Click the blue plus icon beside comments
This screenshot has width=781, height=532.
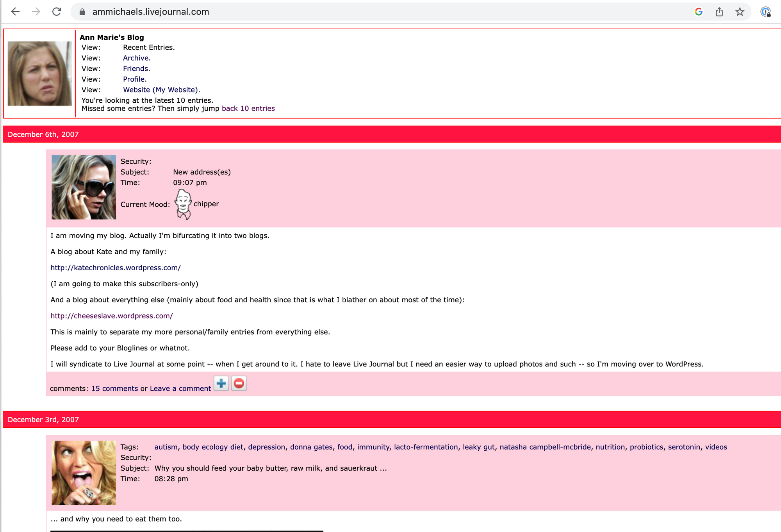tap(221, 384)
